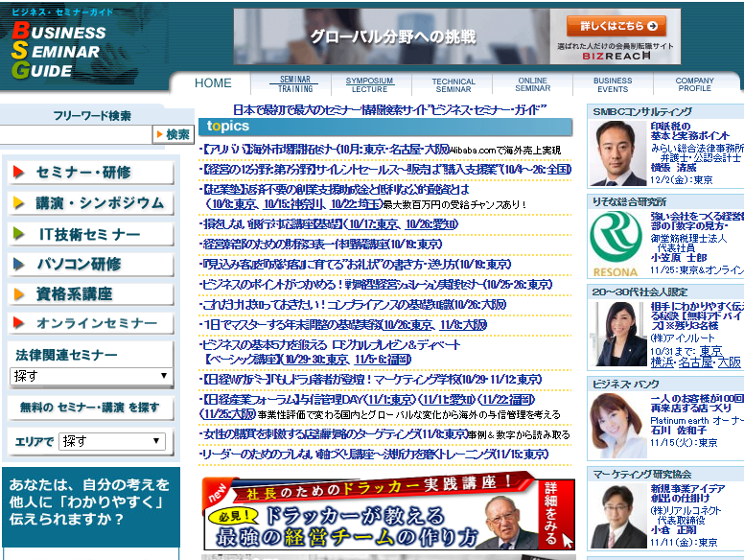This screenshot has height=560, width=744.
Task: Open 強い会社をつくる経営 link
Action: [697, 222]
